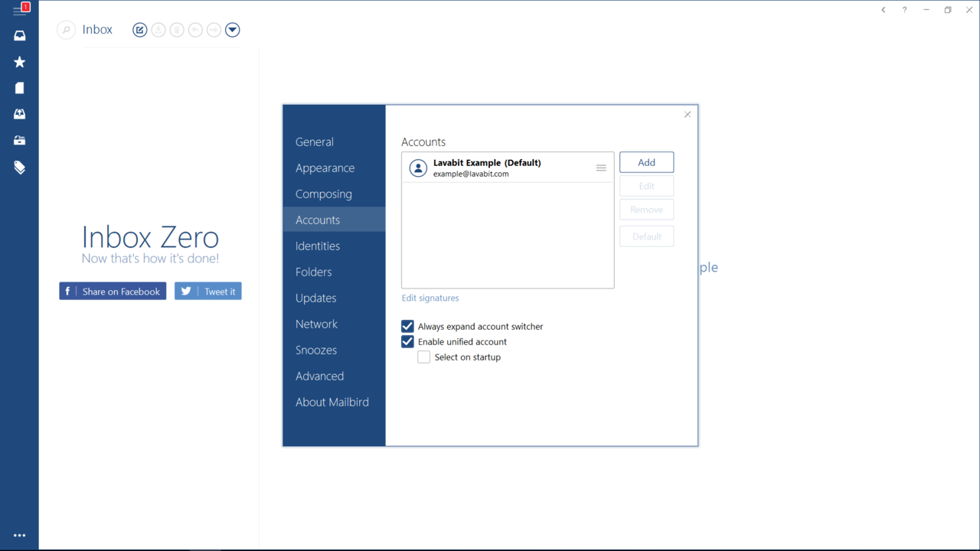
Task: Open Snoozes settings tab
Action: pos(334,350)
